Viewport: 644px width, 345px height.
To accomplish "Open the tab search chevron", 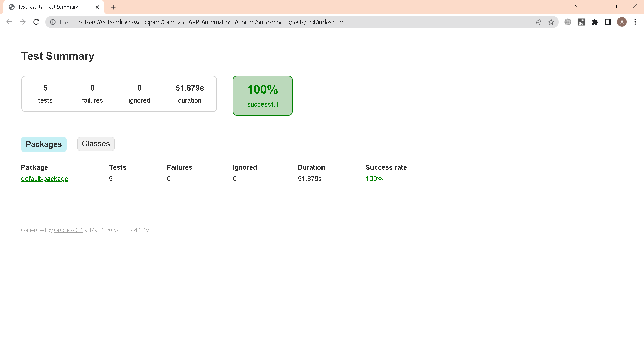I will pos(577,6).
